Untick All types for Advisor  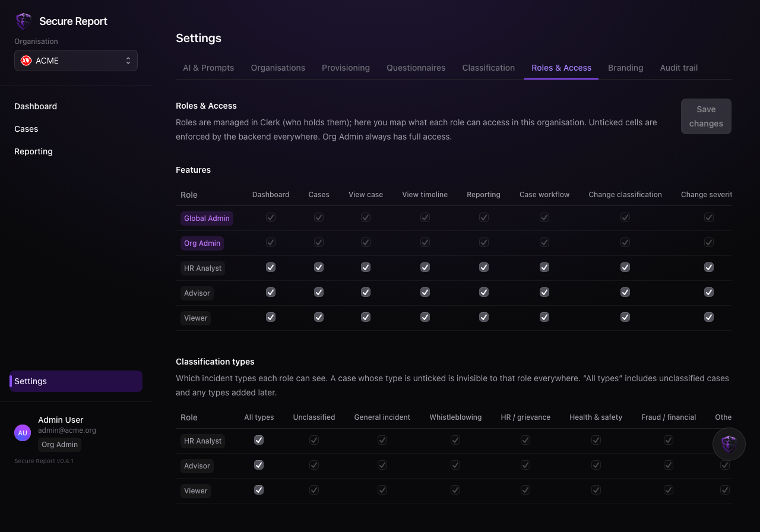point(259,465)
